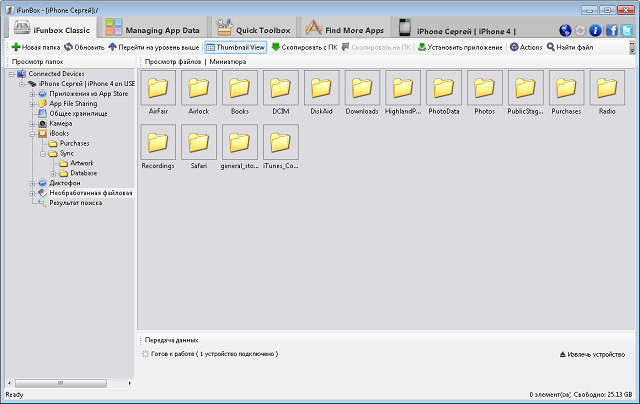Open the PhotoData folder thumbnail
640x404 pixels.
pyautogui.click(x=444, y=93)
